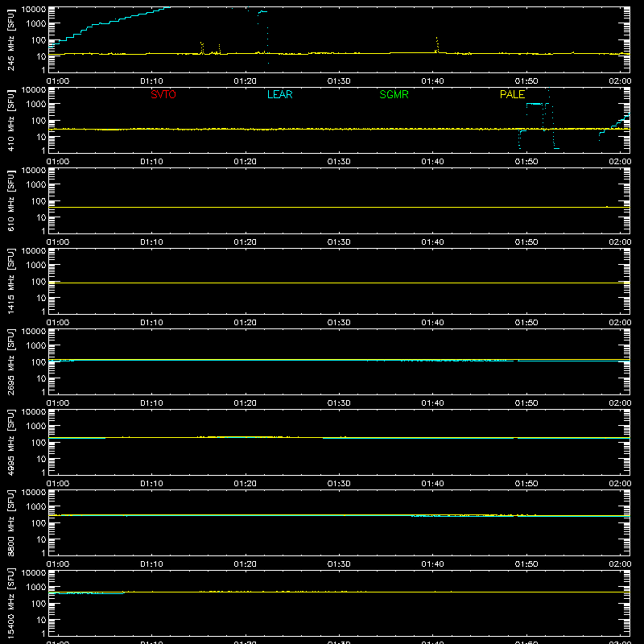
Task: Click the 1000 y-axis label of the 15400 MHz plot
Action: tap(36, 588)
